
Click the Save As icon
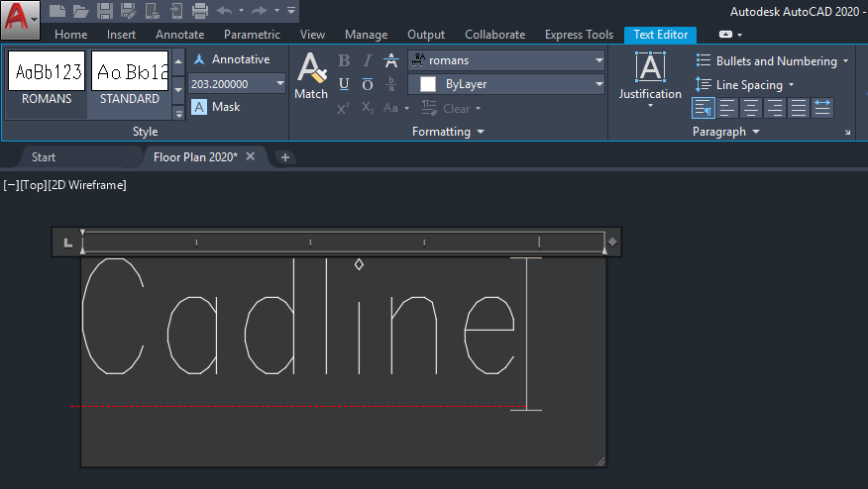[x=129, y=11]
